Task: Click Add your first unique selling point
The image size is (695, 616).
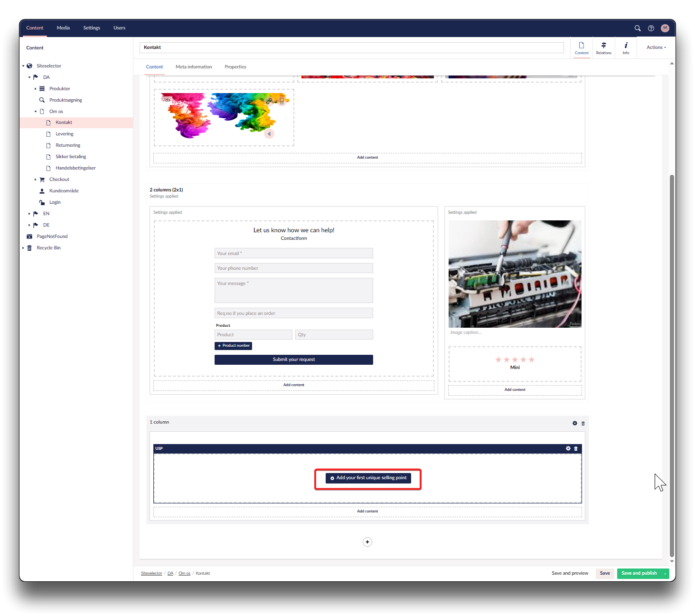Action: coord(368,478)
